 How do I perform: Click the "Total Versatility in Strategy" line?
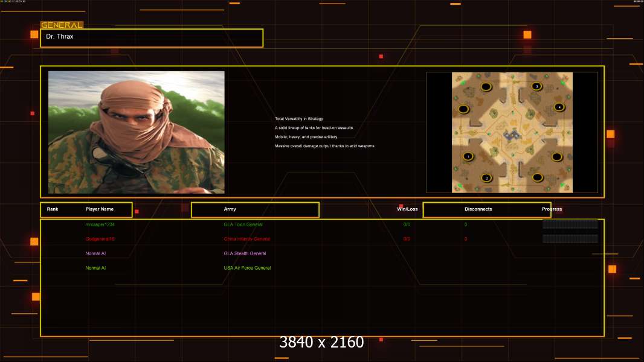pos(299,119)
